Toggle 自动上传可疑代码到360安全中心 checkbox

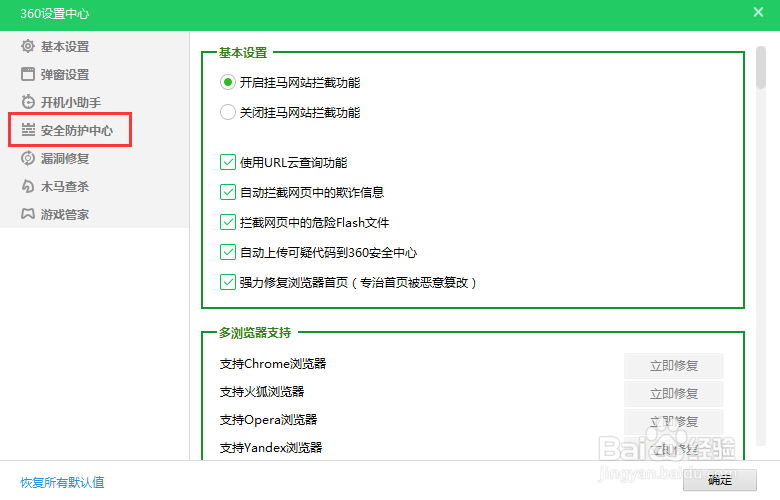pos(228,252)
